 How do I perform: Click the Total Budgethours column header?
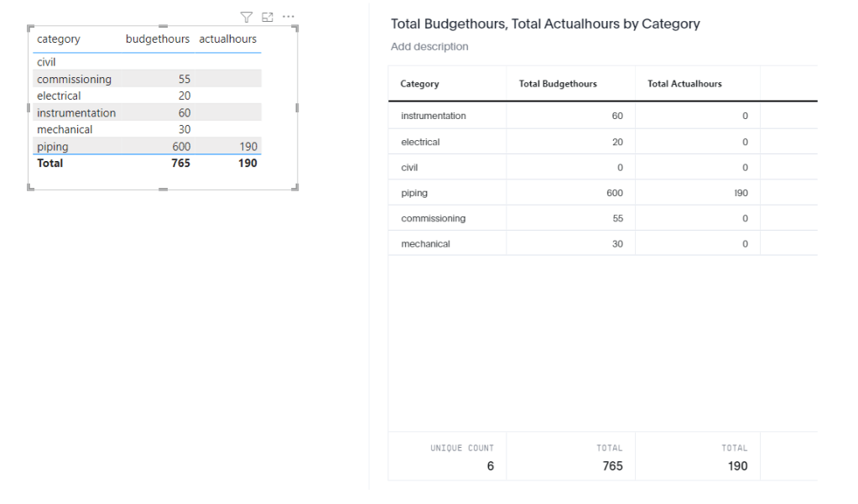click(x=558, y=84)
